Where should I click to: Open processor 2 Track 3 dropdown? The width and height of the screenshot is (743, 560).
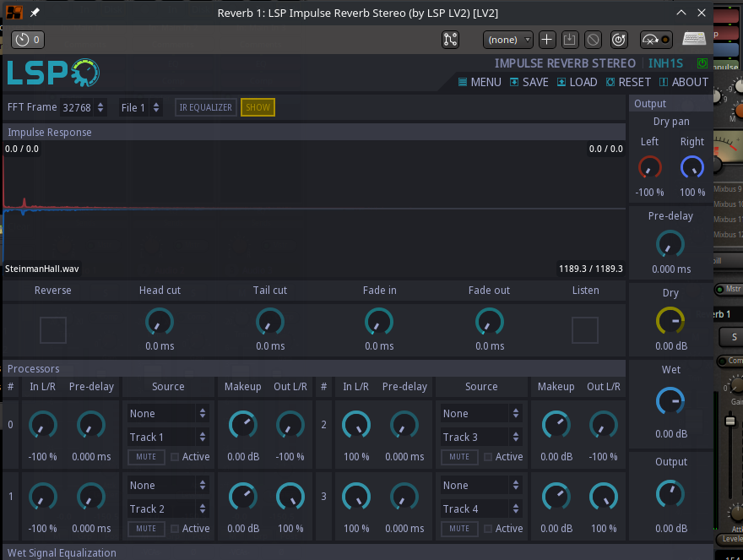click(481, 438)
